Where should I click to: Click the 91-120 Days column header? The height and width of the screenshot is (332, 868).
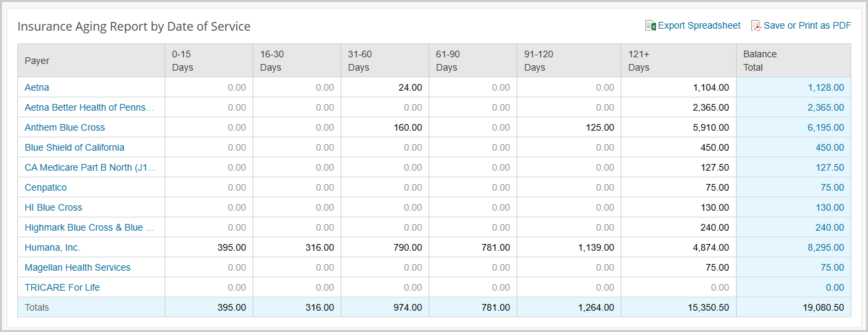569,61
